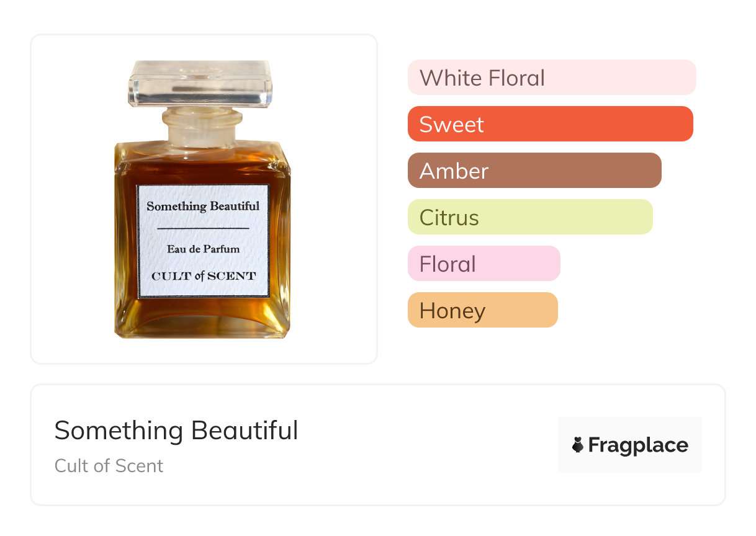Image resolution: width=756 pixels, height=536 pixels.
Task: Pick the pink Floral accord bar
Action: (484, 264)
